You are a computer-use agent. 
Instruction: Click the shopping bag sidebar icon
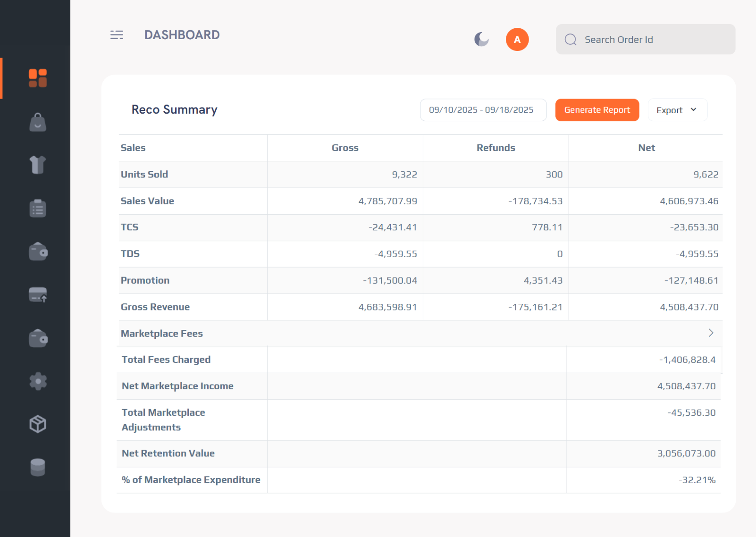coord(38,122)
